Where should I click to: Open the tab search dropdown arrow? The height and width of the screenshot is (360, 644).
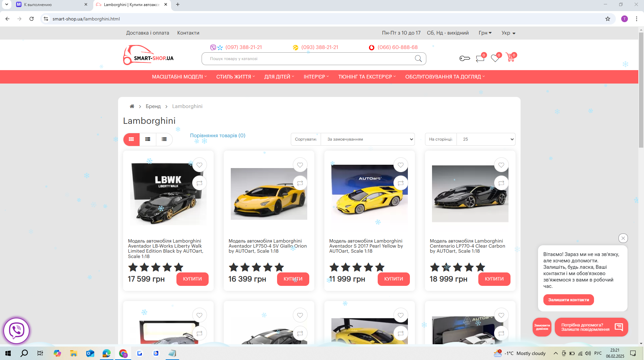coord(6,5)
